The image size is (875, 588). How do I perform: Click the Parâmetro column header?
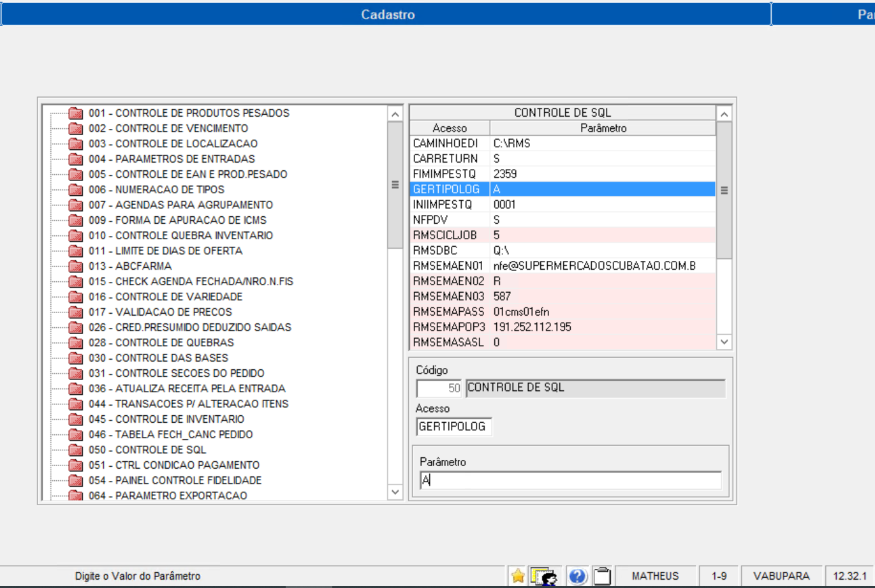pos(603,128)
